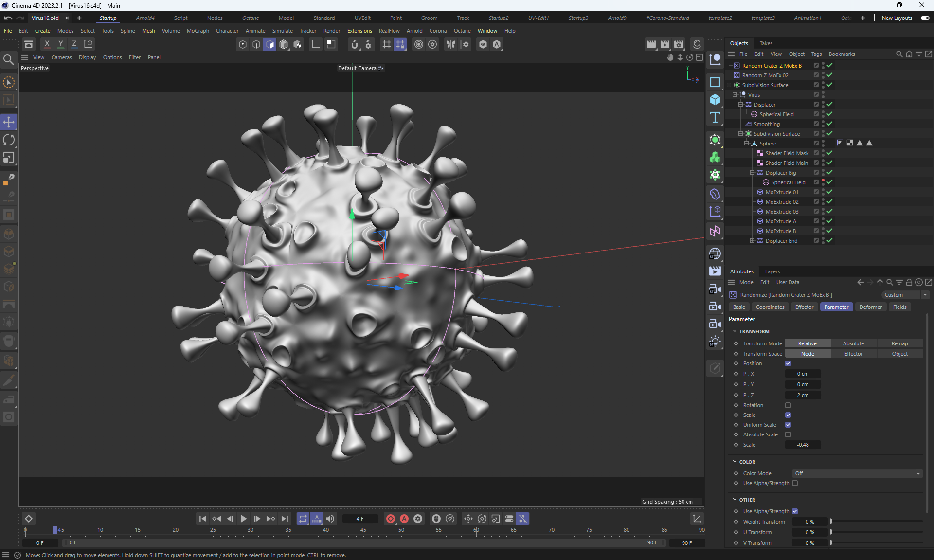Select the Move tool in left toolbar
The width and height of the screenshot is (934, 560).
[9, 122]
